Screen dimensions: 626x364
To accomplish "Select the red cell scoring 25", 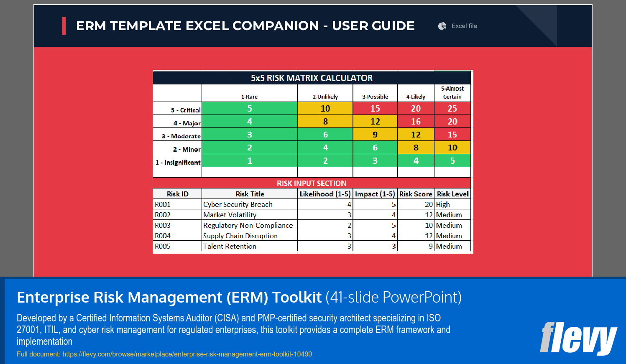I will [452, 108].
